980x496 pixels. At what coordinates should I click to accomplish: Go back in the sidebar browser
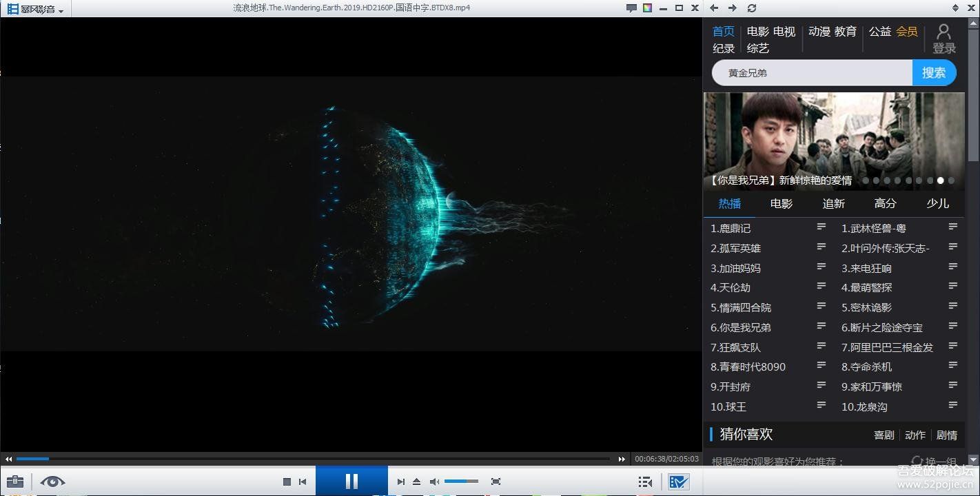[x=714, y=8]
